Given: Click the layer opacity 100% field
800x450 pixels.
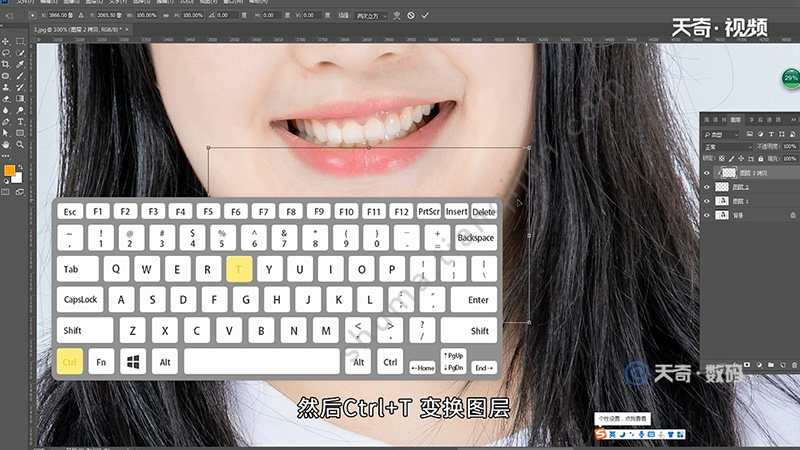Looking at the screenshot, I should coord(789,146).
